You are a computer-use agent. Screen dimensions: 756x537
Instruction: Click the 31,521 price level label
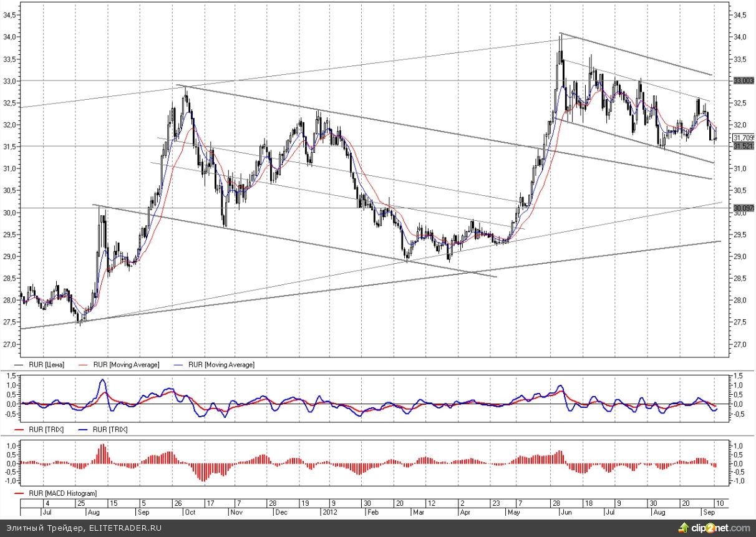click(744, 146)
